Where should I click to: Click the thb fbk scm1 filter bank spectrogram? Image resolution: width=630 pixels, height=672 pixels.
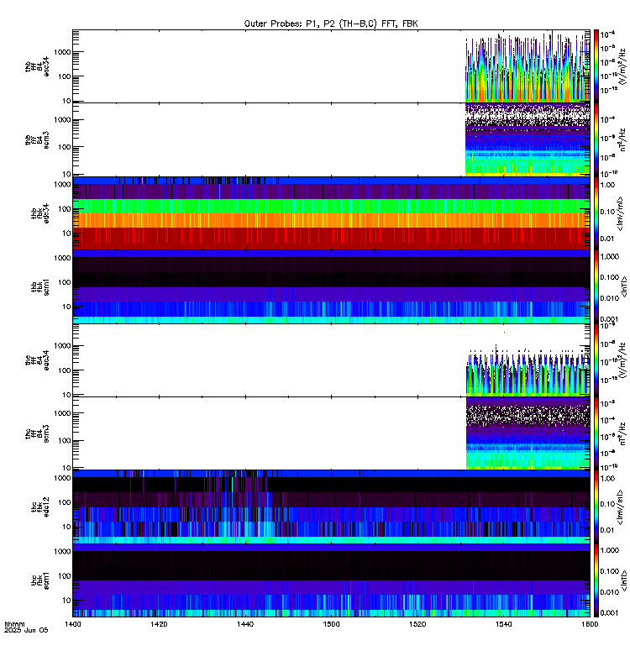[331, 286]
